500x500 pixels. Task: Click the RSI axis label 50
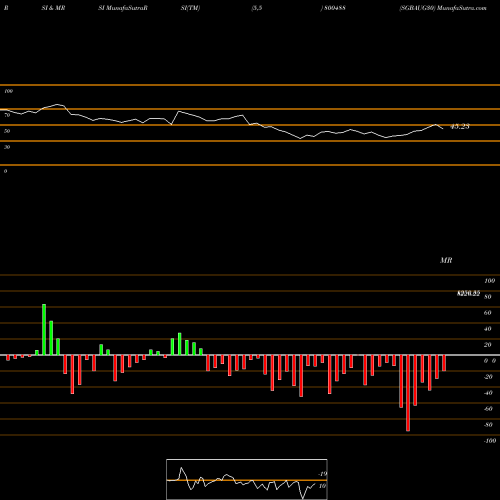tap(7, 131)
